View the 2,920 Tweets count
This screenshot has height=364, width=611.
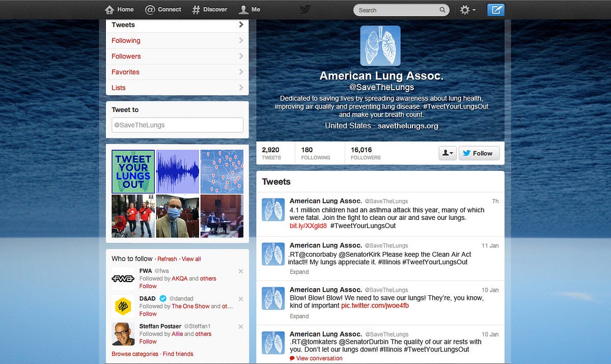tap(271, 153)
